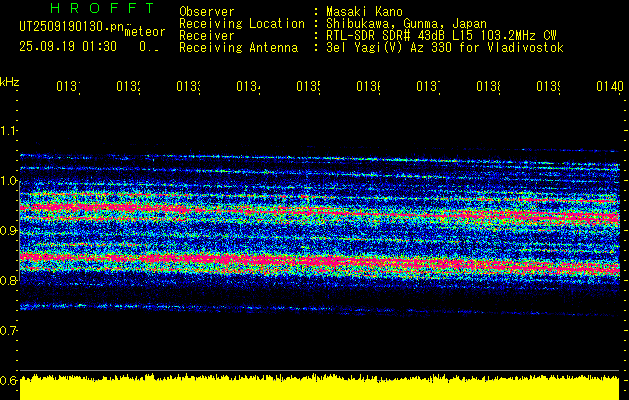The height and width of the screenshot is (400, 629).
Task: Click the HROFFT title text
Action: pos(87,8)
